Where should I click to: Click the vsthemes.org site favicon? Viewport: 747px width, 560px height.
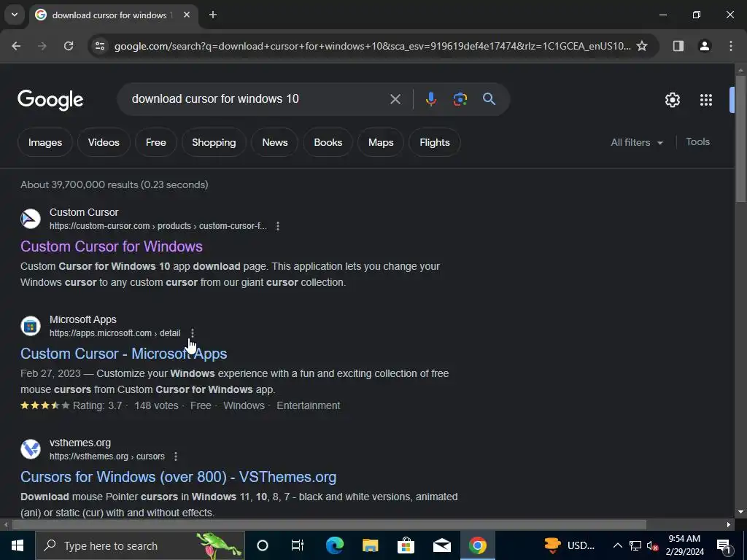[31, 449]
